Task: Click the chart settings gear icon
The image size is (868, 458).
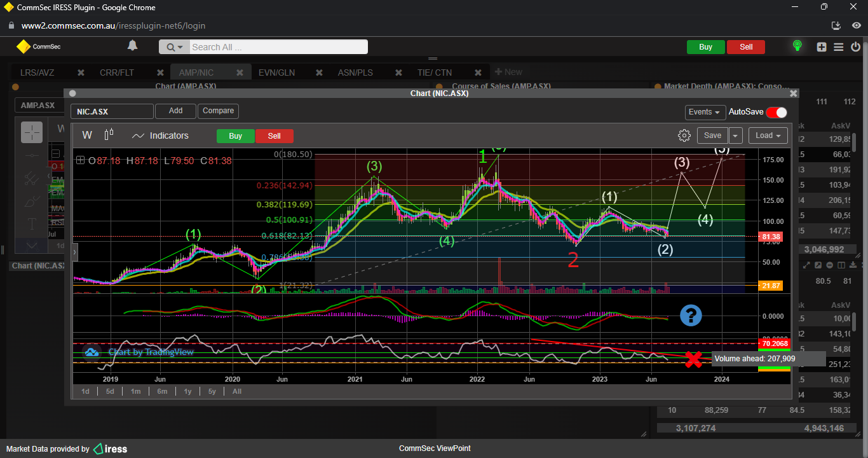Action: [x=684, y=135]
